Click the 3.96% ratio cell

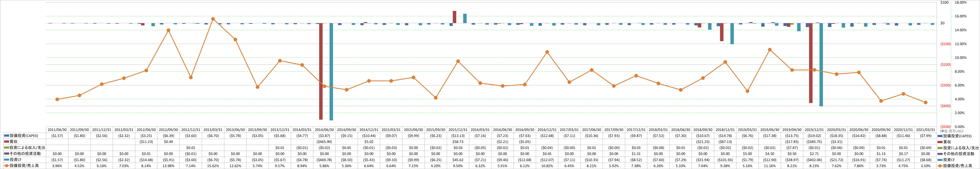click(57, 166)
